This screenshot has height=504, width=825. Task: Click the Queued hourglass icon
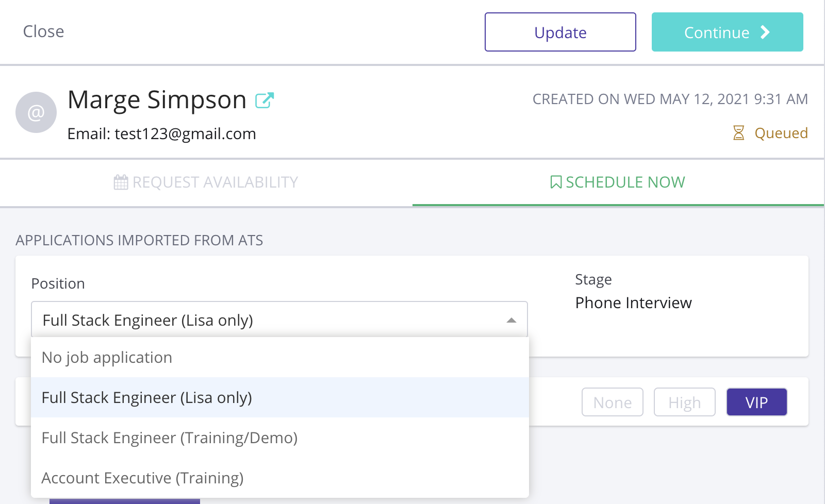click(738, 133)
